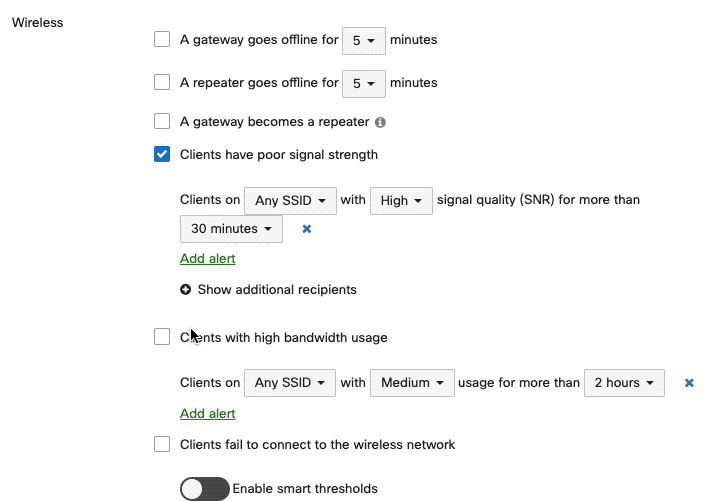The width and height of the screenshot is (712, 501).
Task: Click 'Add alert' under signal strength
Action: (x=208, y=259)
